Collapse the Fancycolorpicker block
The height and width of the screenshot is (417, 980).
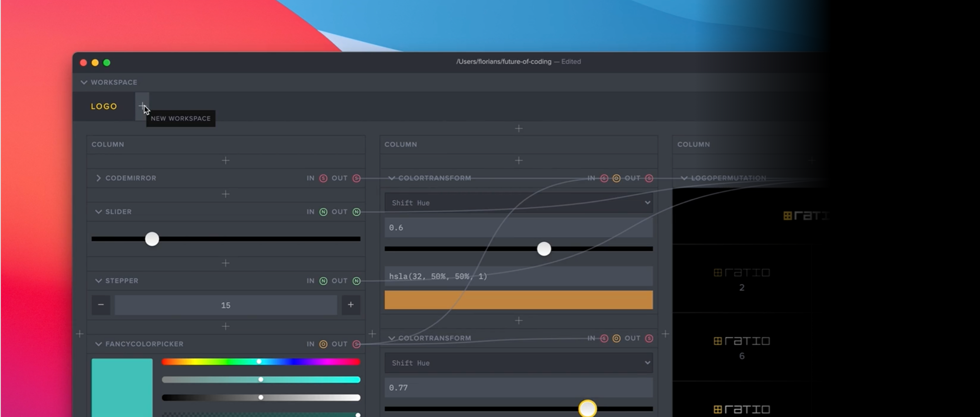[x=98, y=344]
